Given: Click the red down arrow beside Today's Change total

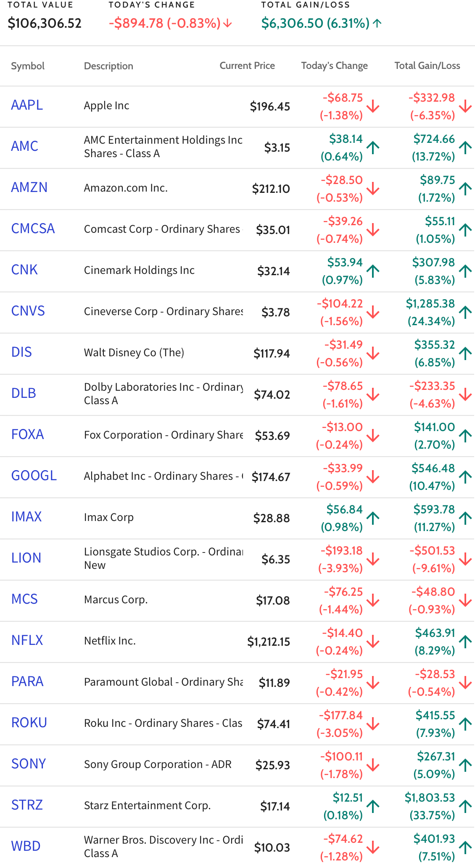Looking at the screenshot, I should pyautogui.click(x=227, y=23).
